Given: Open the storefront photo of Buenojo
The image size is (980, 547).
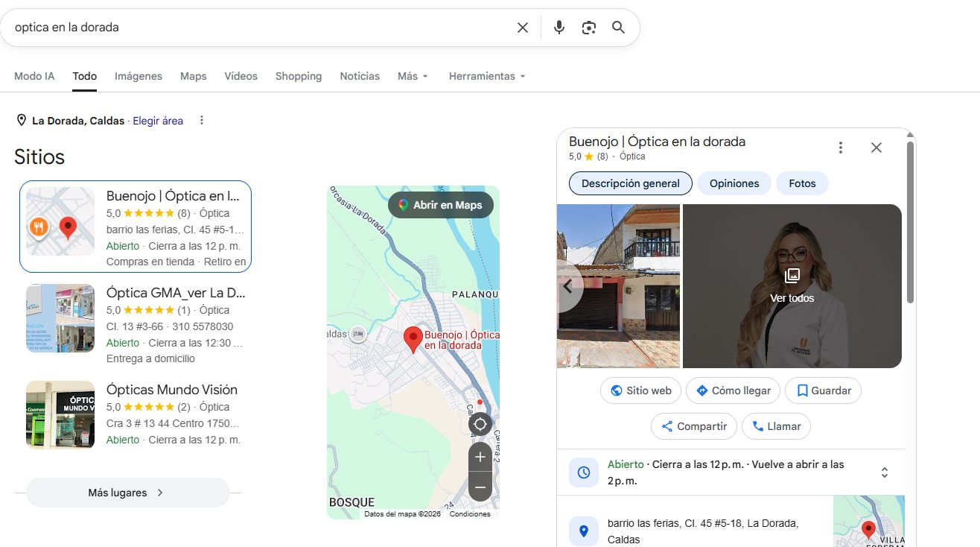Looking at the screenshot, I should click(619, 286).
